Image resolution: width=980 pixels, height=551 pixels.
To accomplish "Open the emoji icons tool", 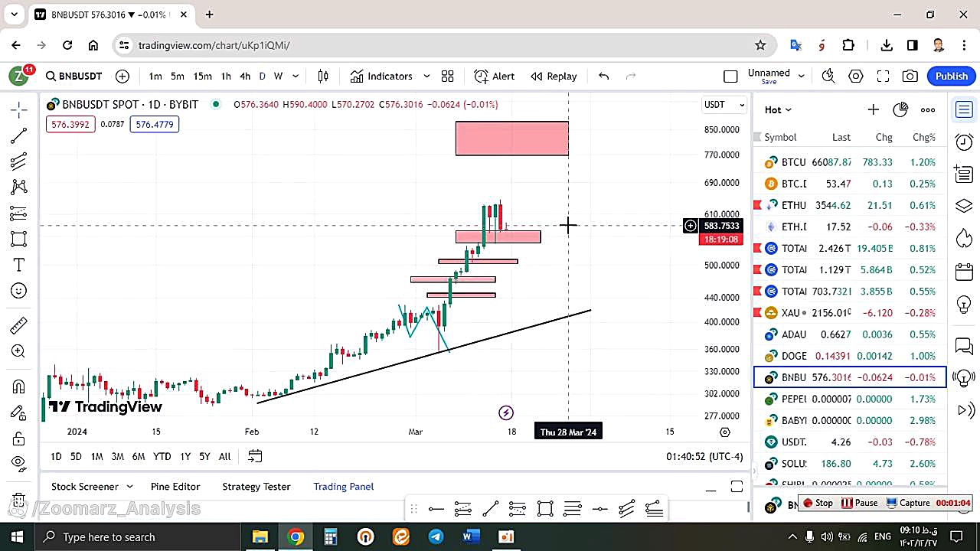I will (19, 291).
